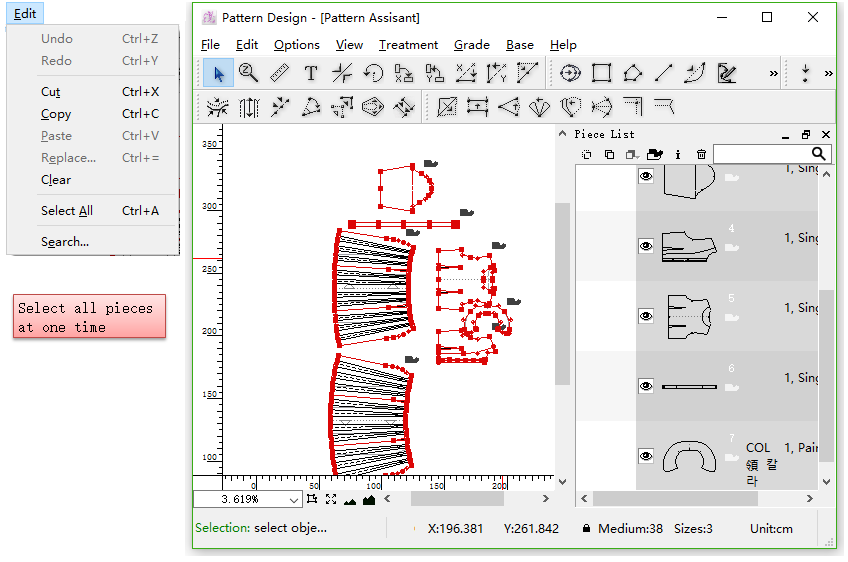
Task: Hide the COL collar piece 7
Action: click(646, 456)
